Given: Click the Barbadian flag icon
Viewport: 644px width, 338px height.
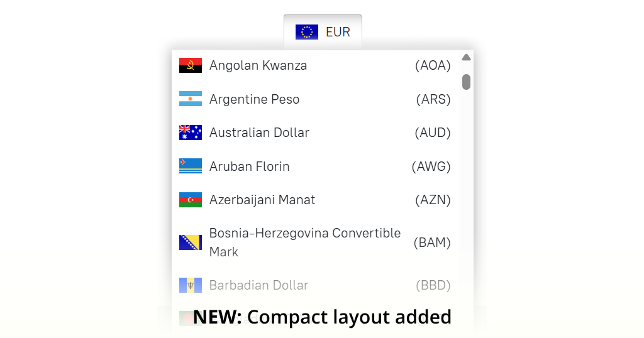Looking at the screenshot, I should coord(191,285).
